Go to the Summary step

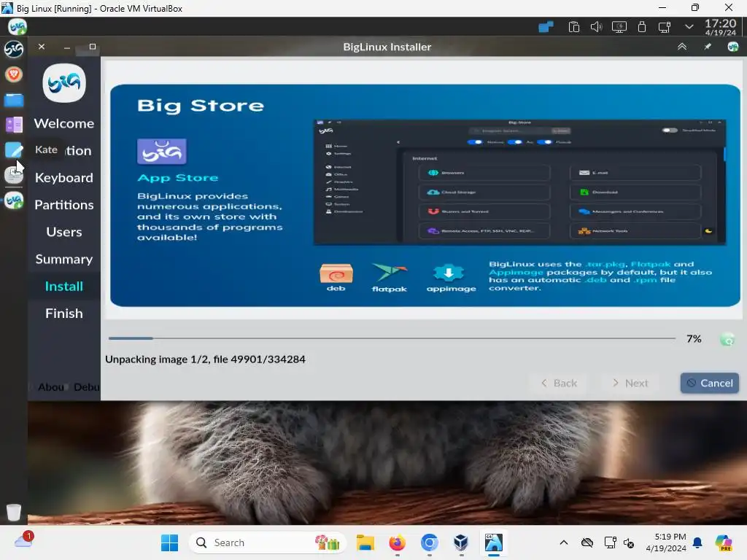point(64,259)
